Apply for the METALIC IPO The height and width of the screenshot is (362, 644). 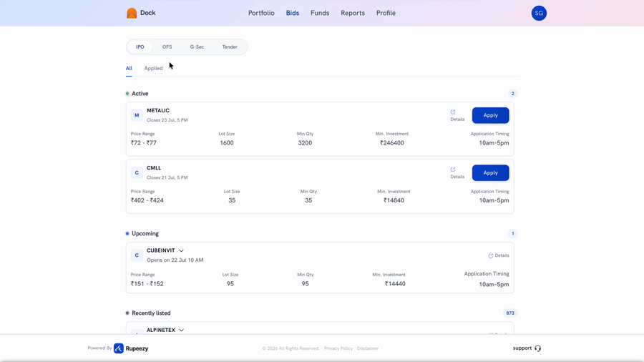[x=490, y=115]
